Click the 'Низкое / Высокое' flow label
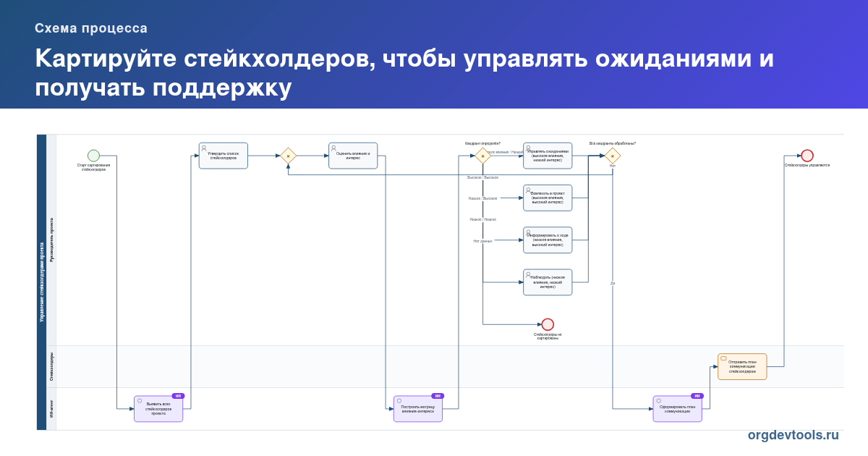The width and height of the screenshot is (868, 456). (x=482, y=198)
